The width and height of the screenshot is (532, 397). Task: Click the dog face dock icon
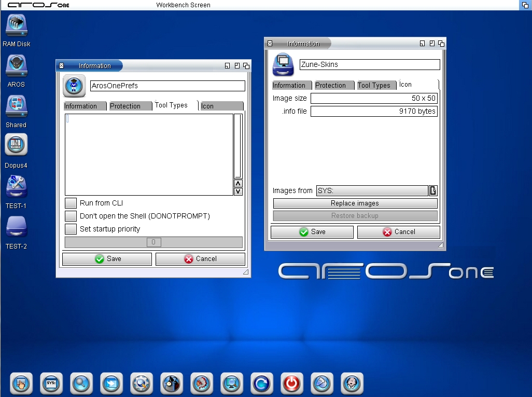point(352,384)
